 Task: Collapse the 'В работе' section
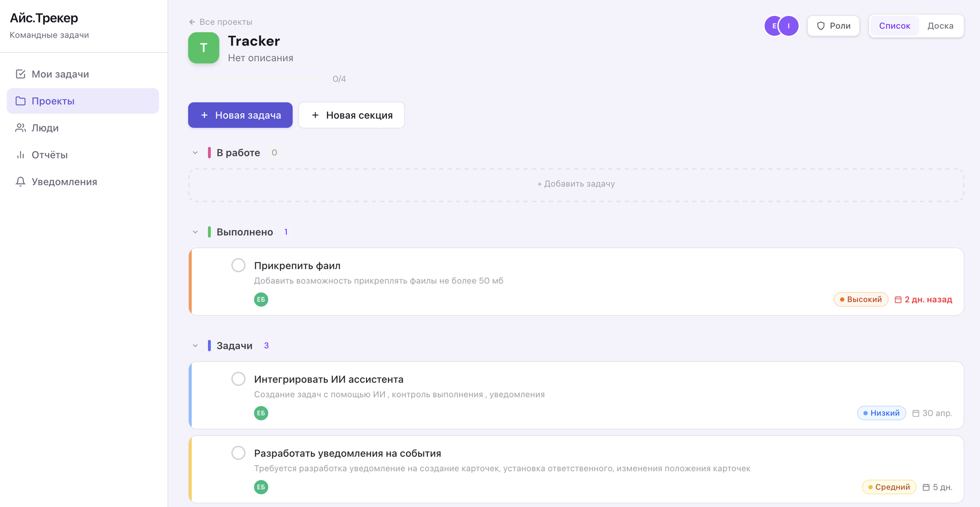195,153
